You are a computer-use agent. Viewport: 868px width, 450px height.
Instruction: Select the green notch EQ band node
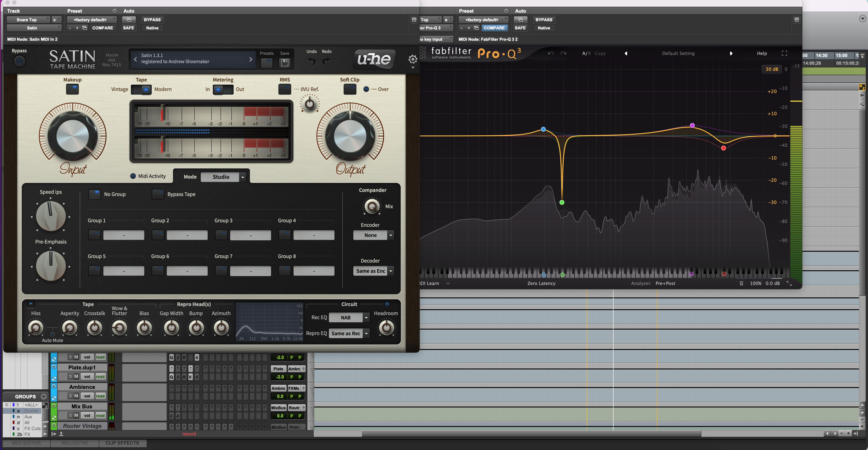tap(562, 202)
